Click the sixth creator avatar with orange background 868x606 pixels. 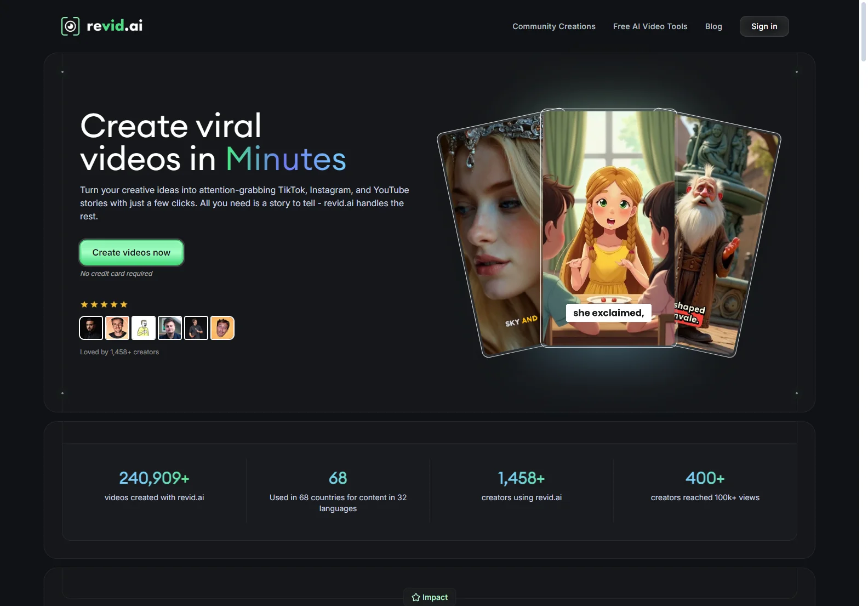(222, 328)
